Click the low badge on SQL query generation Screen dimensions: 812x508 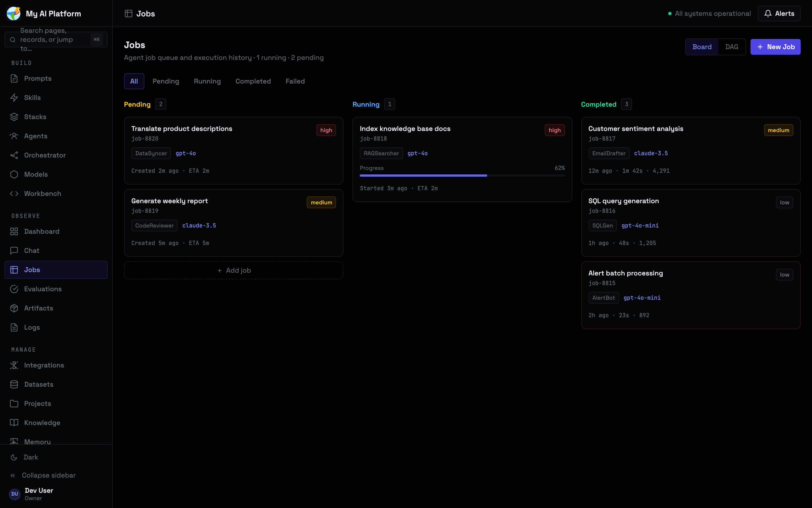(x=784, y=202)
